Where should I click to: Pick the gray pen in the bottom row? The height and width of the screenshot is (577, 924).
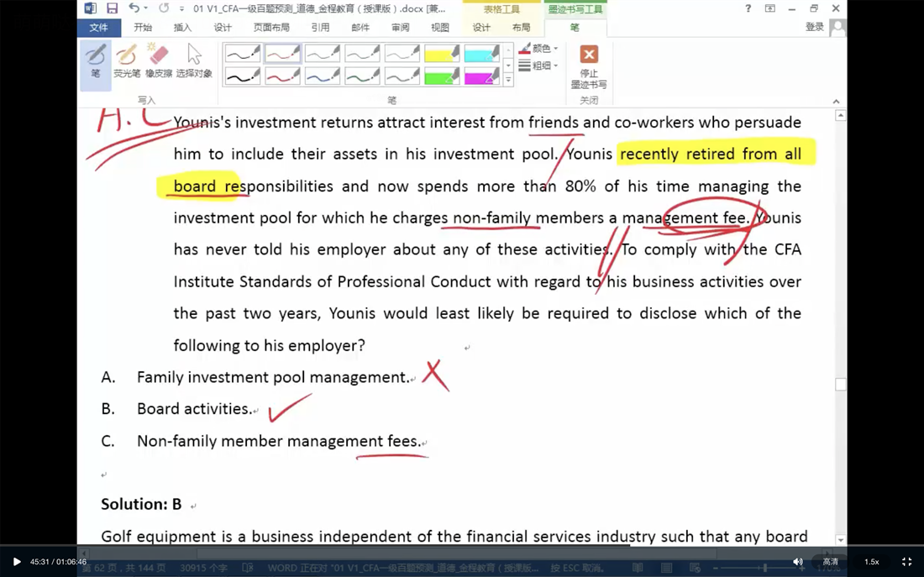(402, 76)
